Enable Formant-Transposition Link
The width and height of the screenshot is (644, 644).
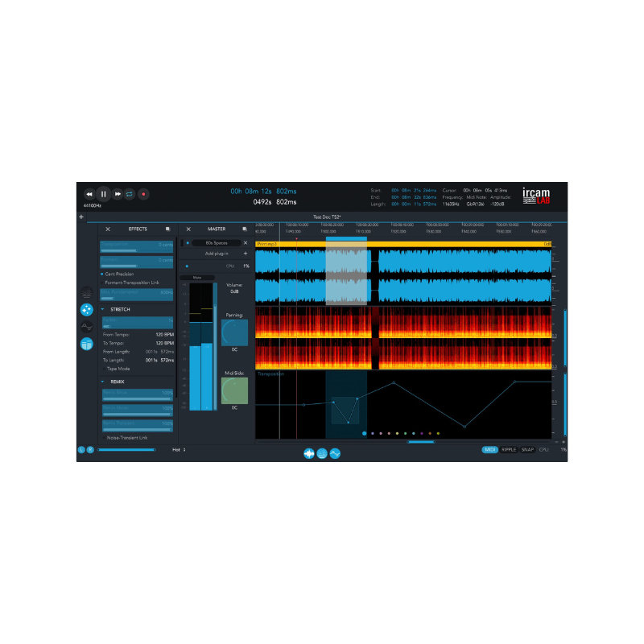(x=130, y=283)
